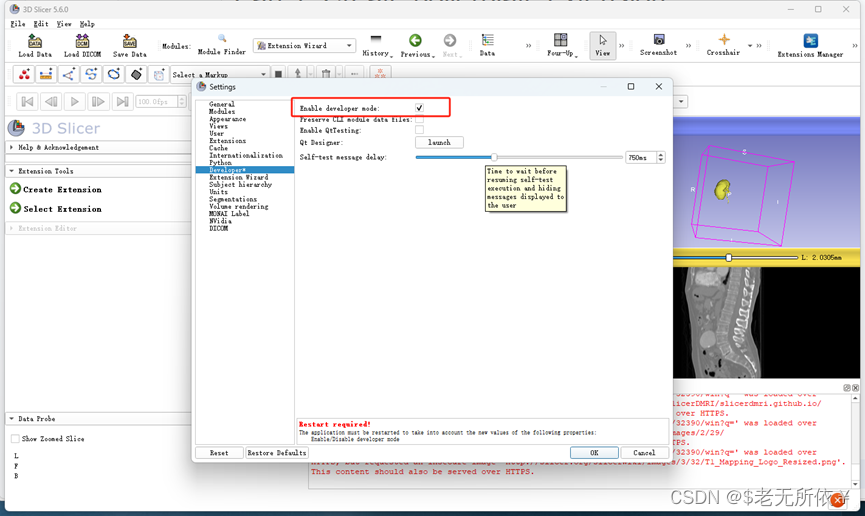Select the point list markup tool

24,74
